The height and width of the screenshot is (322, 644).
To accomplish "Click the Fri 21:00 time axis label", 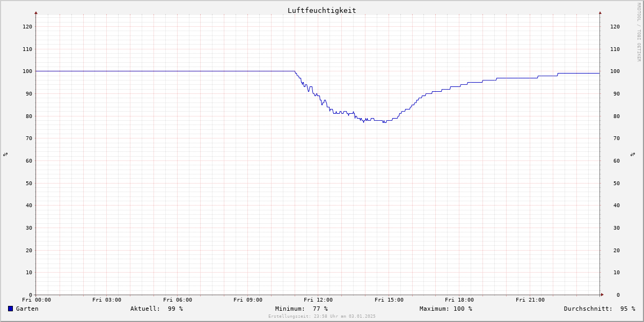I will click(x=530, y=300).
